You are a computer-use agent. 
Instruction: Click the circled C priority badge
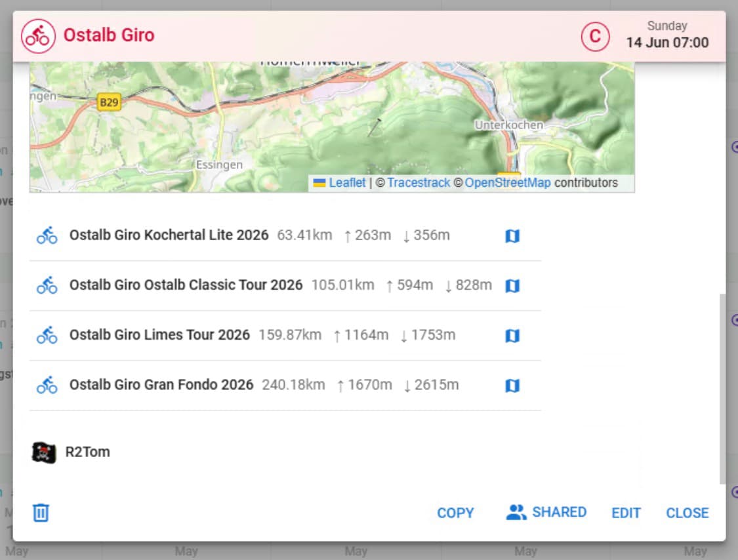tap(595, 36)
